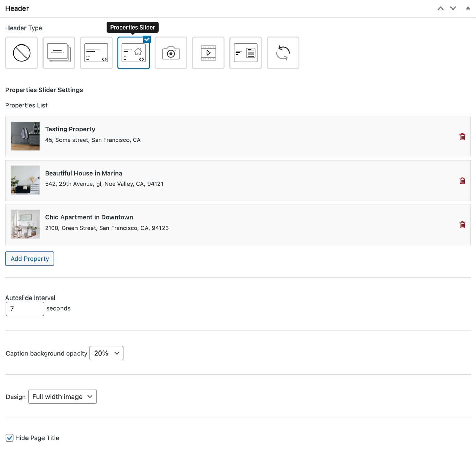Screen dimensions: 476x450
Task: Click the Add Property button
Action: [x=30, y=259]
